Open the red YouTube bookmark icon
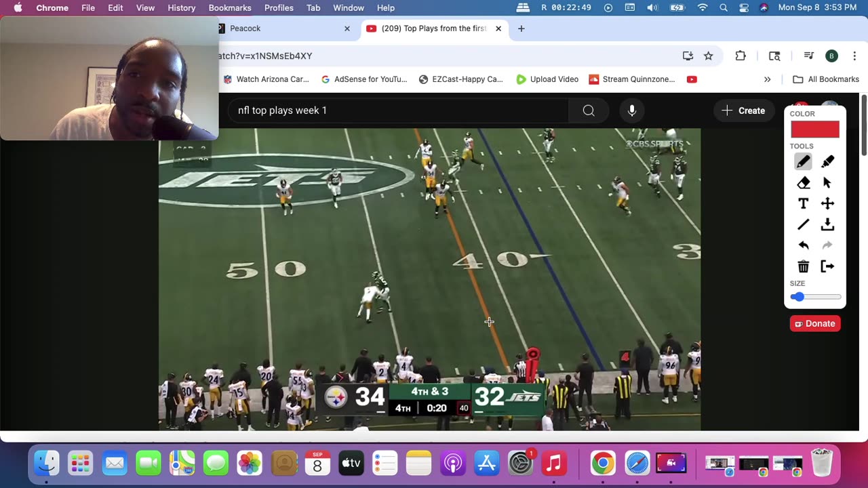Image resolution: width=868 pixels, height=488 pixels. point(692,79)
